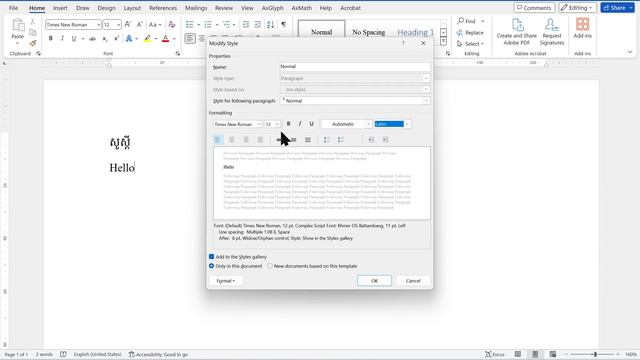This screenshot has height=360, width=640.
Task: Open ribbon font size dropdown
Action: point(118,25)
